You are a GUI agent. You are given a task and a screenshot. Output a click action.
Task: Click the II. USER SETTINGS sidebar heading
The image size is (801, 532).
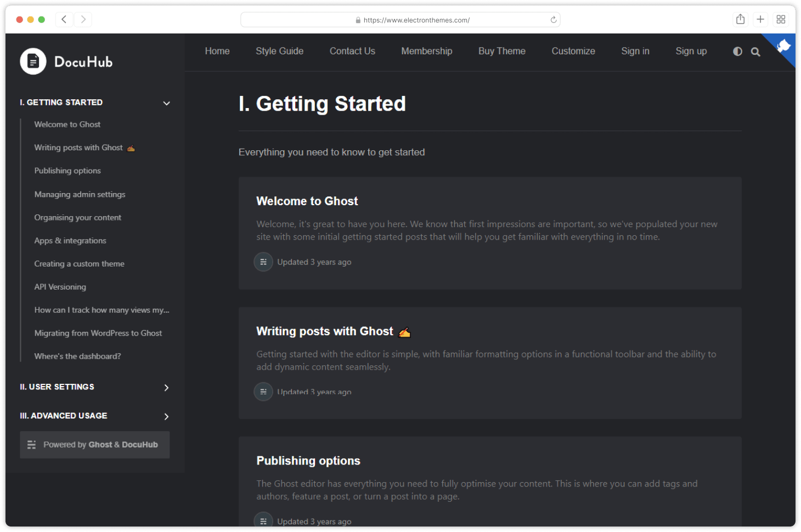coord(57,387)
